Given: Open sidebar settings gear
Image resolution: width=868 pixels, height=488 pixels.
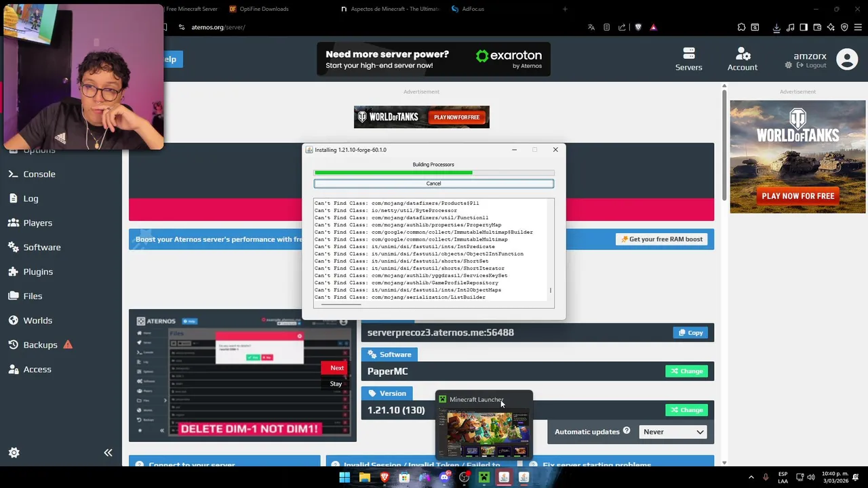Looking at the screenshot, I should pyautogui.click(x=14, y=453).
